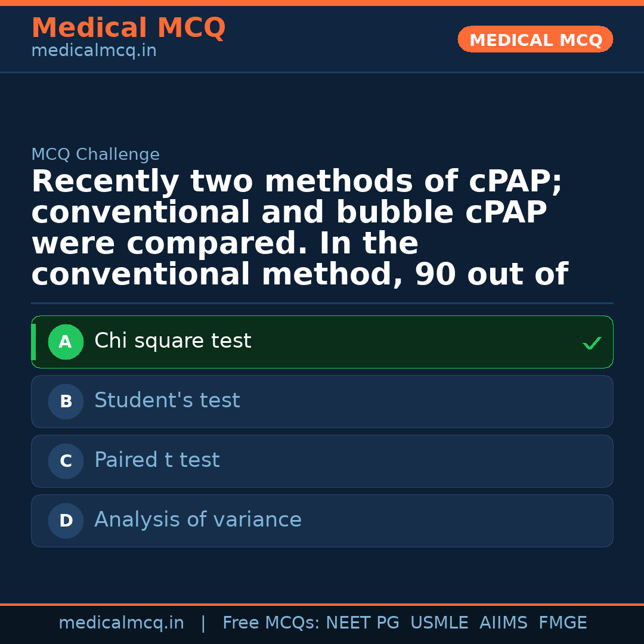
Task: Select the "Analysis of variance" answer text
Action: 197,520
